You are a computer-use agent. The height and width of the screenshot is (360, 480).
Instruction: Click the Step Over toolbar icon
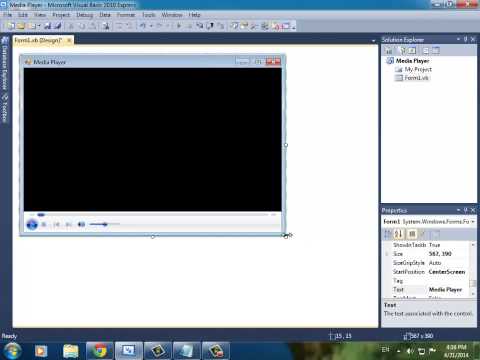(210, 26)
